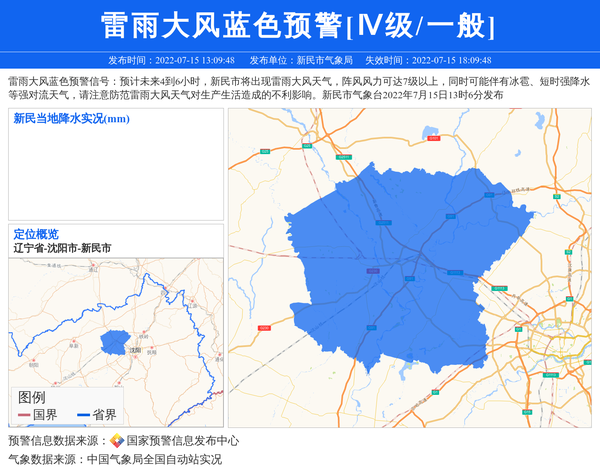
Task: Click the blue 省界 legend line
Action: (82, 415)
